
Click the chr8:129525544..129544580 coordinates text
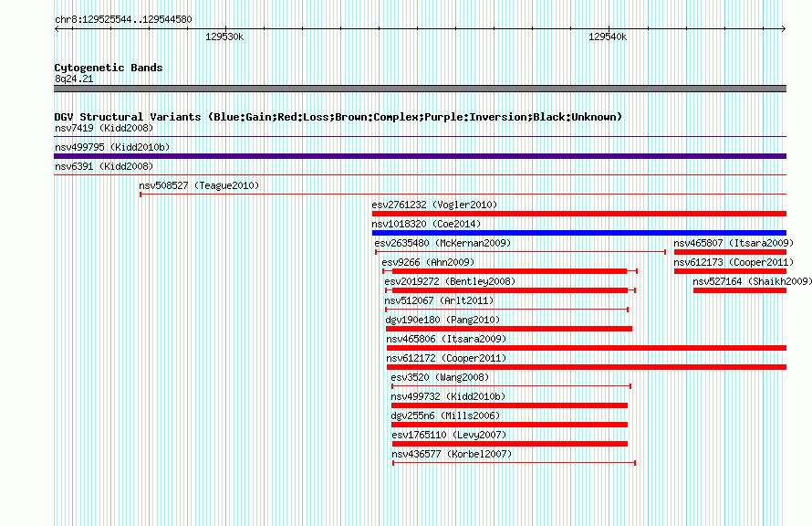pos(123,19)
